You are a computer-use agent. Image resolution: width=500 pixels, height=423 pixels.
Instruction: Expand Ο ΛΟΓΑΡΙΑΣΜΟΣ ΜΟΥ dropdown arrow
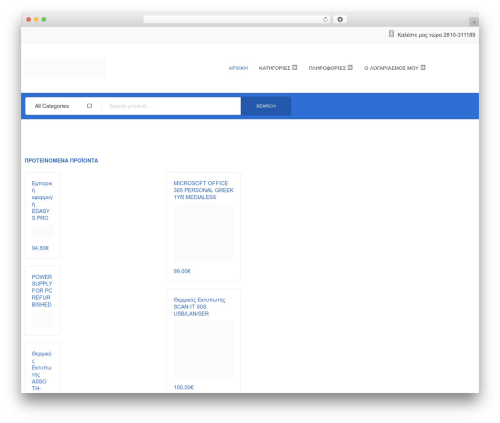point(423,68)
